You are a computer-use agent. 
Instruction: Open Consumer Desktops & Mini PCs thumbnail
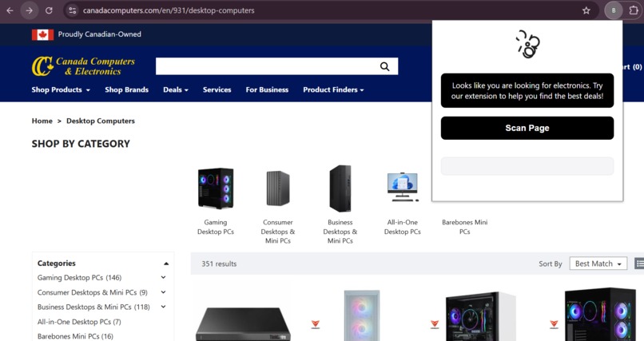tap(278, 188)
